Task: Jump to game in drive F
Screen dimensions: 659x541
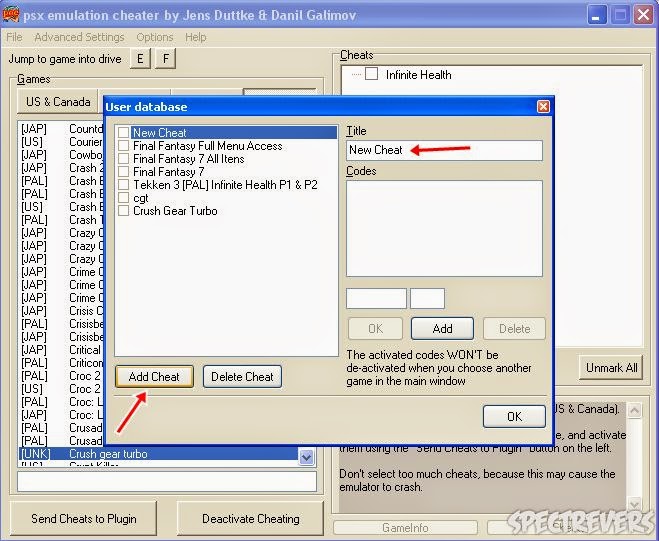Action: [166, 58]
